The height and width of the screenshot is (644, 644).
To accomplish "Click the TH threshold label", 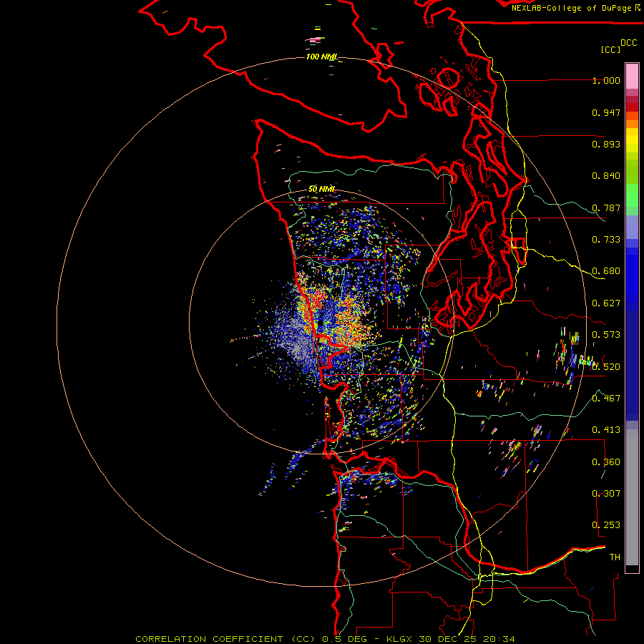I will pyautogui.click(x=615, y=557).
